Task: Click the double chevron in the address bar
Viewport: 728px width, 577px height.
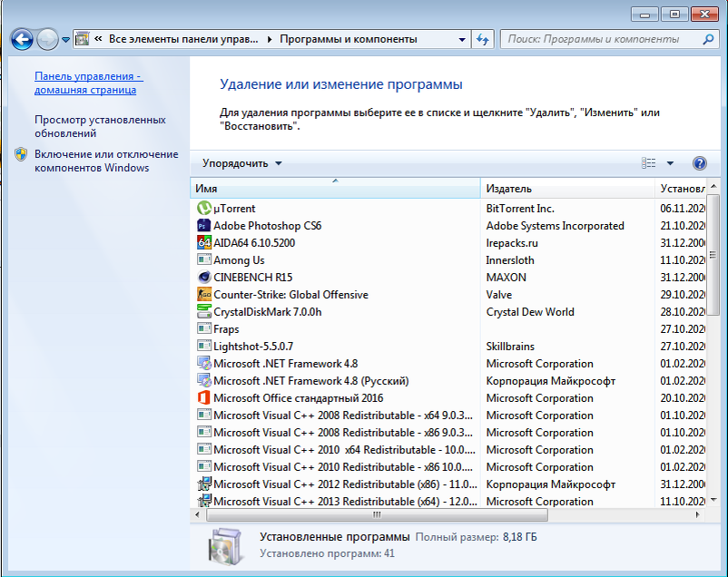Action: click(98, 39)
